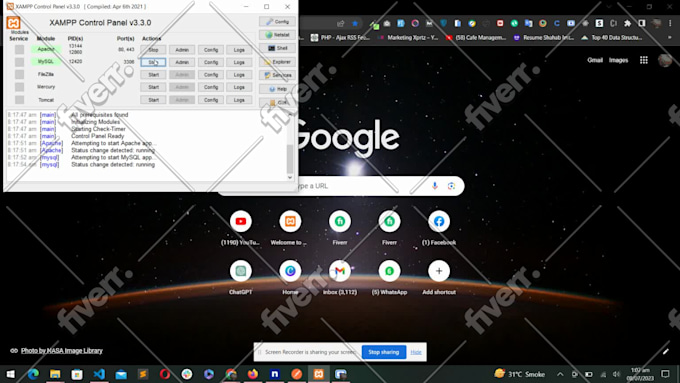The image size is (680, 383).
Task: Open the Google apps grid icon
Action: tap(644, 60)
